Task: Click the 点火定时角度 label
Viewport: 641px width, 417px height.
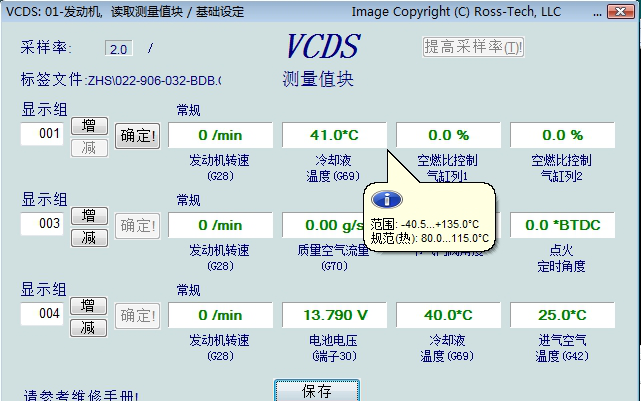Action: point(561,258)
